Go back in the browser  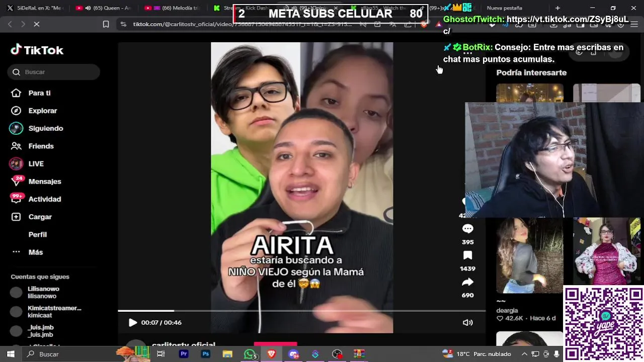pyautogui.click(x=10, y=24)
